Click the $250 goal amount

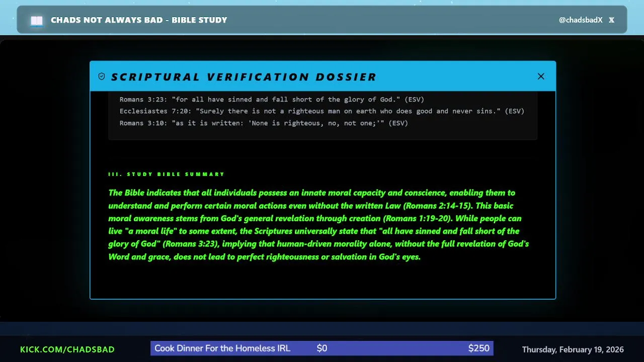pyautogui.click(x=478, y=348)
